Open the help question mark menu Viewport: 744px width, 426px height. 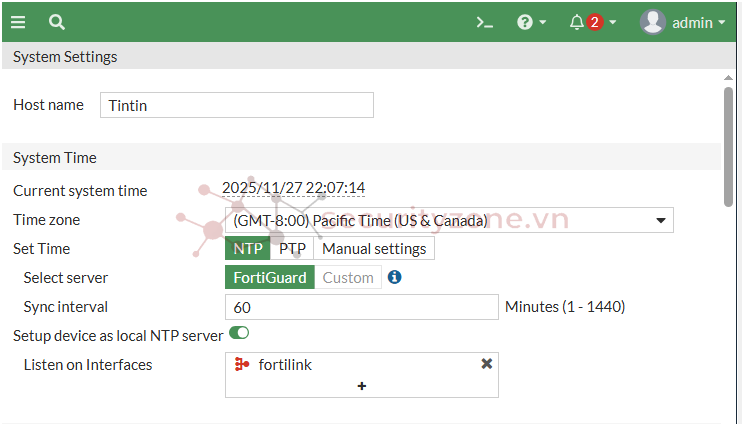point(525,22)
